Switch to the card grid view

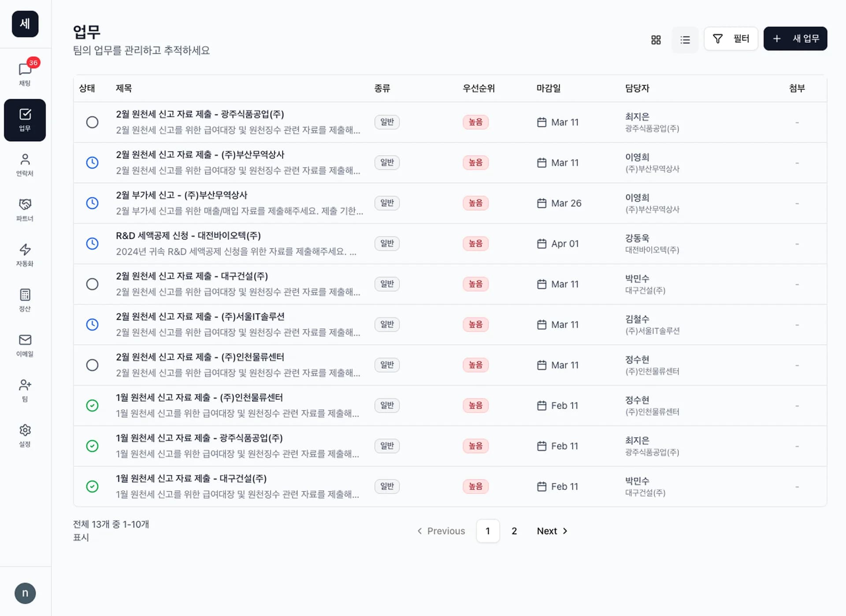(656, 40)
